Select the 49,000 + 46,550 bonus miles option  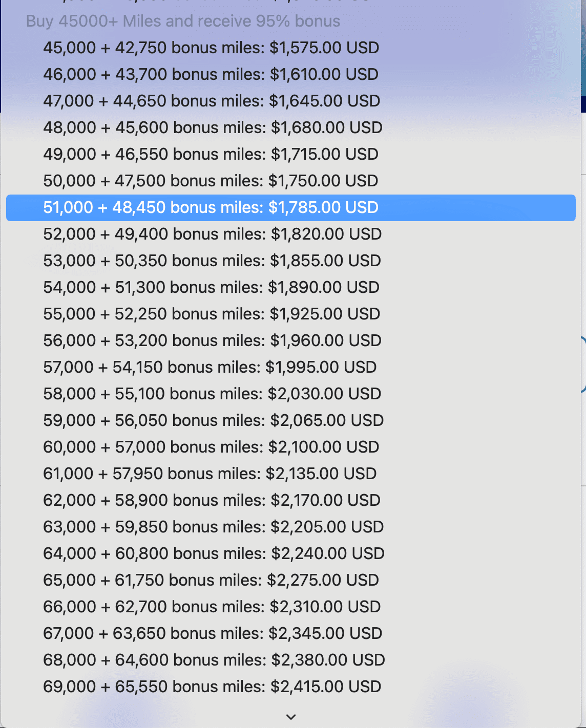coord(211,154)
